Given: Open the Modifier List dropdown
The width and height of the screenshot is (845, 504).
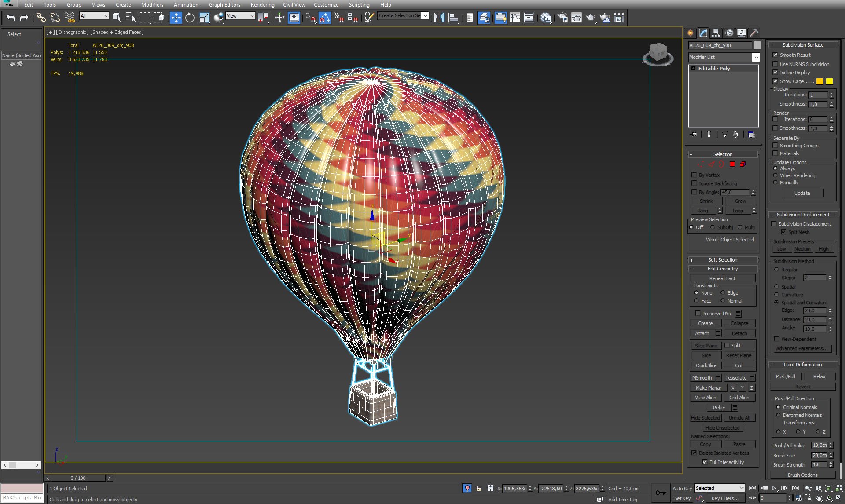Looking at the screenshot, I should click(724, 57).
